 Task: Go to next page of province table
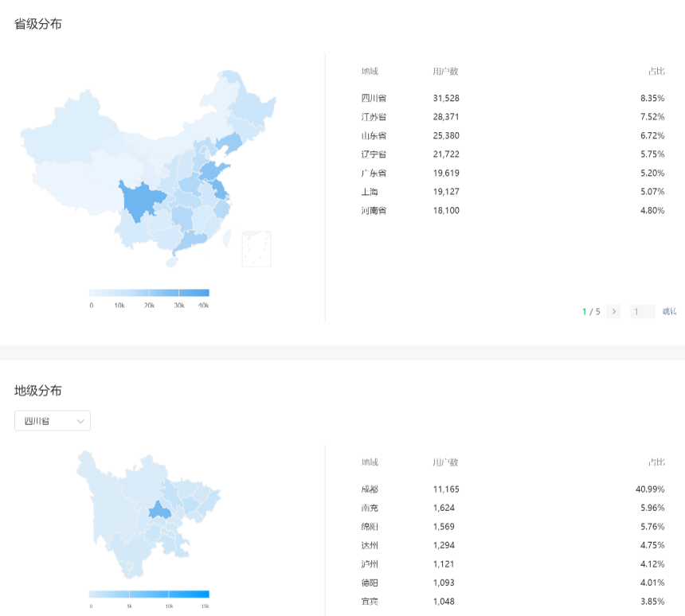pyautogui.click(x=614, y=311)
